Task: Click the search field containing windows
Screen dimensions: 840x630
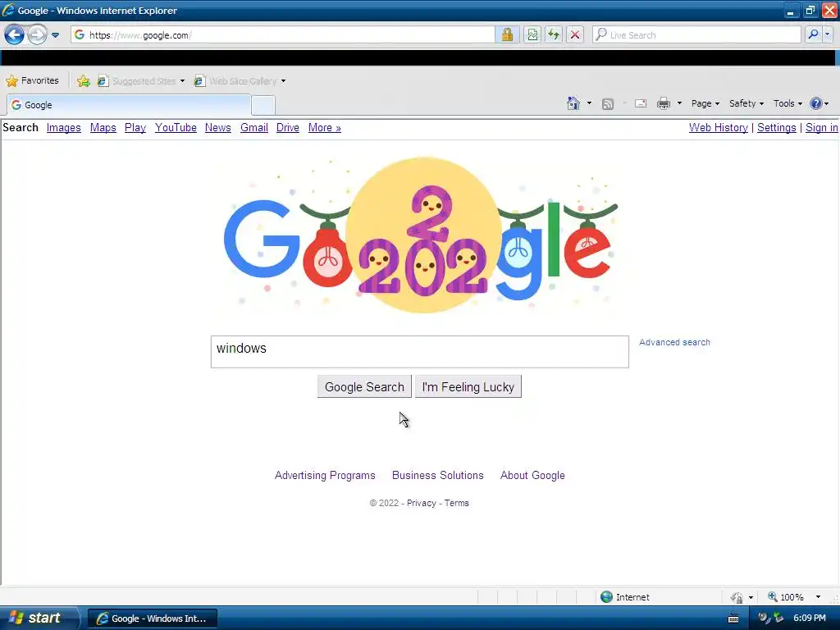Action: tap(419, 352)
